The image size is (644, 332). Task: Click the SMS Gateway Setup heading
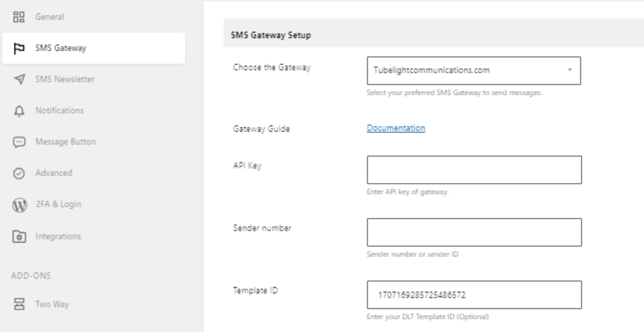pyautogui.click(x=271, y=35)
